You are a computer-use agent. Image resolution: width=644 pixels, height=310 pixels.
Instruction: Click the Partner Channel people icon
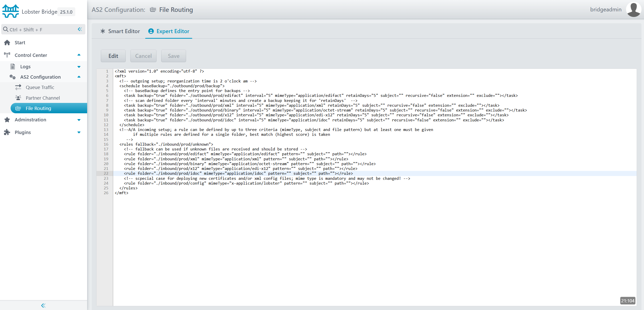(18, 98)
